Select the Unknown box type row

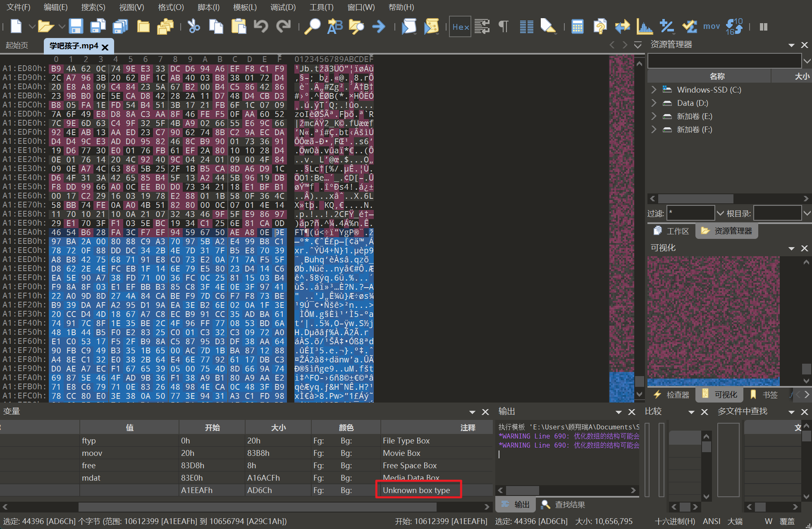point(416,490)
